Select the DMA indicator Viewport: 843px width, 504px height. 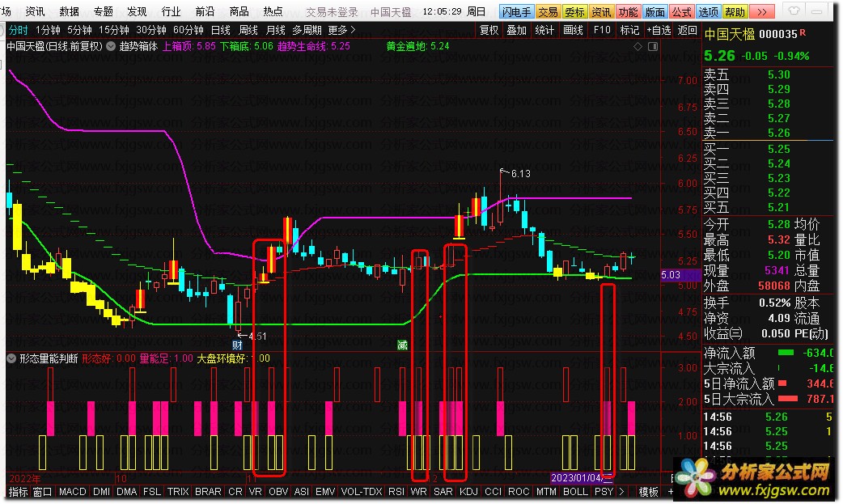127,492
